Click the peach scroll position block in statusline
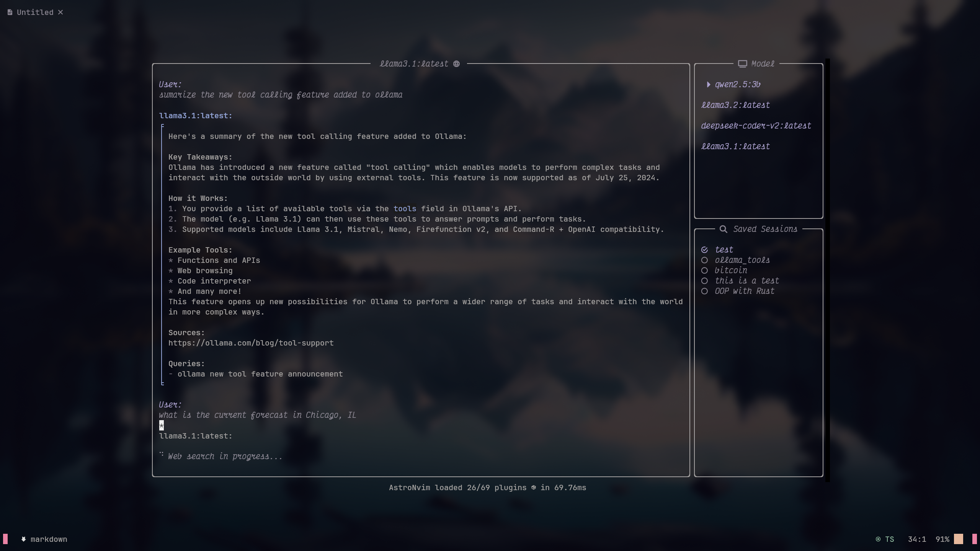This screenshot has width=980, height=551. click(958, 539)
